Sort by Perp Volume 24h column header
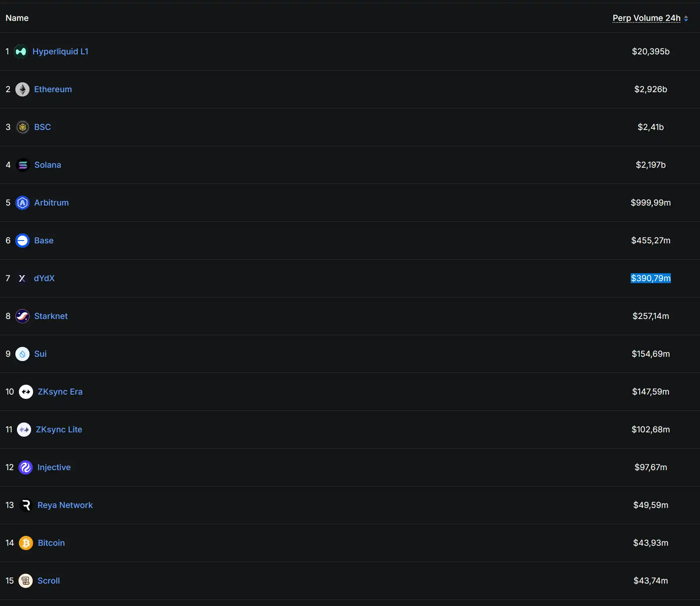 (646, 18)
